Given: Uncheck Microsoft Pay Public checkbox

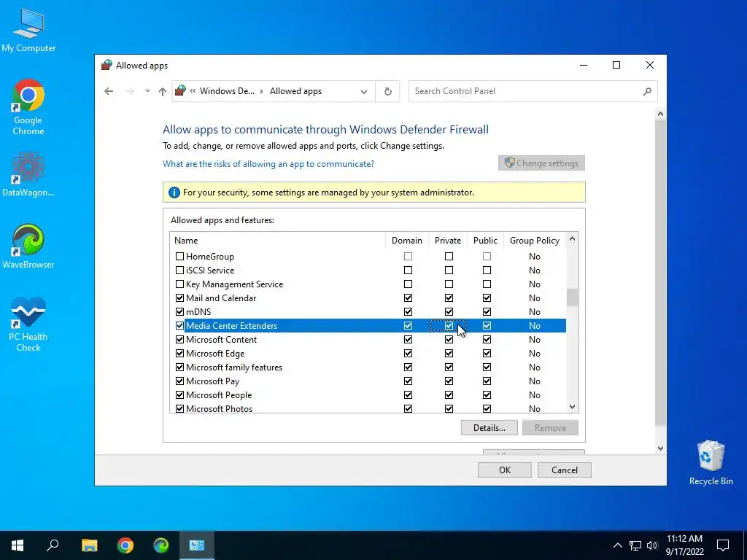Looking at the screenshot, I should pyautogui.click(x=487, y=381).
